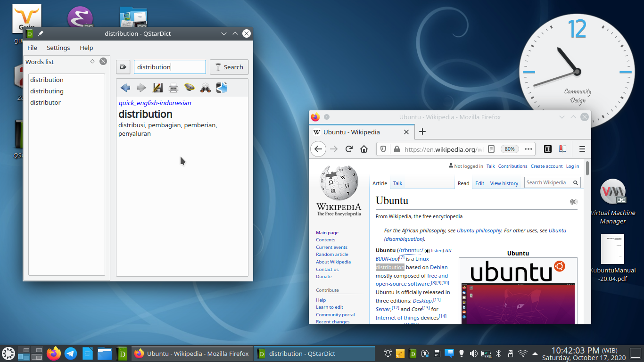
Task: Click the QStarDict word search field
Action: click(x=170, y=67)
